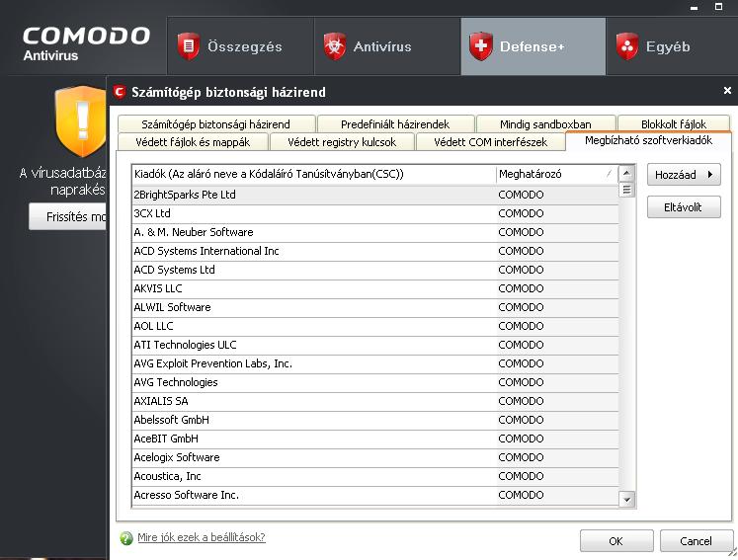Click the green help question mark icon
The height and width of the screenshot is (560, 738).
(126, 538)
